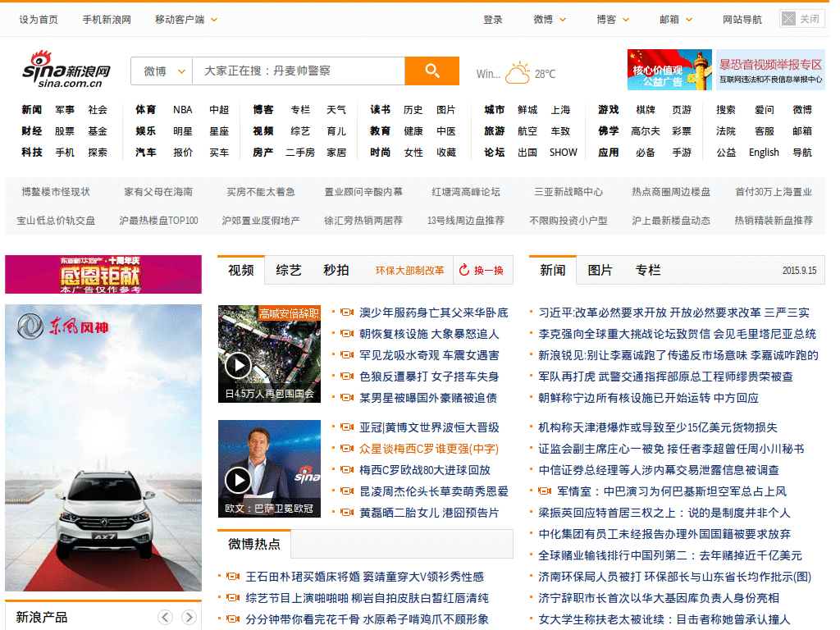840x630 pixels.
Task: Click previous arrow in 新浪产品 panel
Action: (x=166, y=617)
